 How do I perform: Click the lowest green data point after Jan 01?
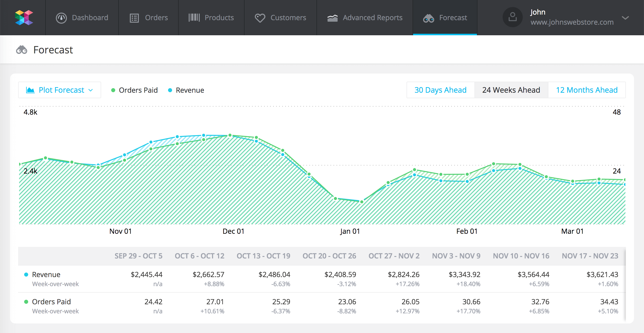[x=362, y=202]
